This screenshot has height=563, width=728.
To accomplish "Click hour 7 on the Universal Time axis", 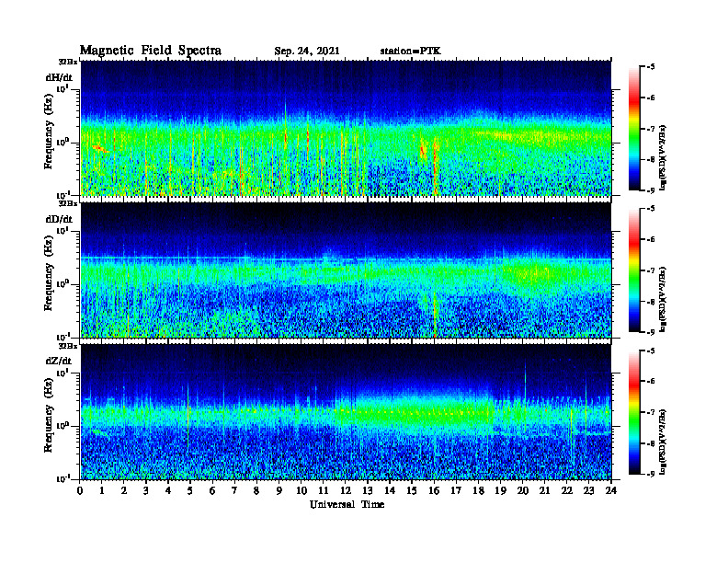I will coord(234,491).
